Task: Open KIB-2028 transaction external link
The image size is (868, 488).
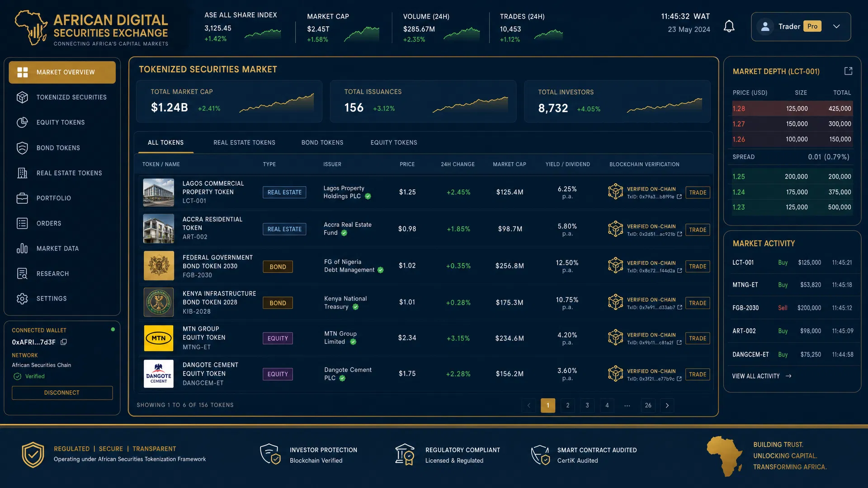Action: point(679,307)
